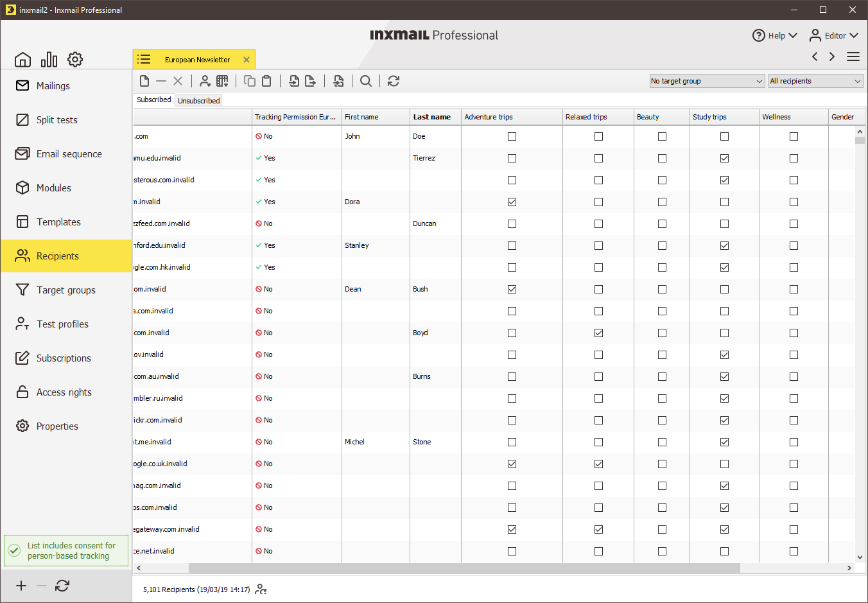Open the All recipients dropdown
This screenshot has width=868, height=603.
pyautogui.click(x=815, y=81)
